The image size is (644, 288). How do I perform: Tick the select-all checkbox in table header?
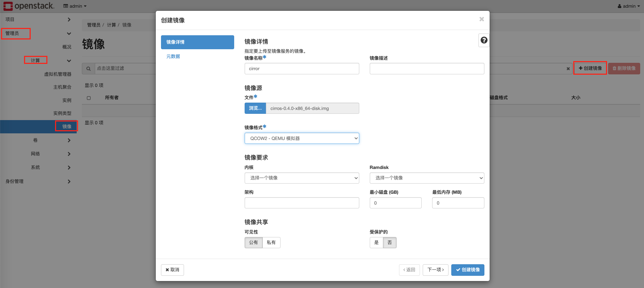89,98
